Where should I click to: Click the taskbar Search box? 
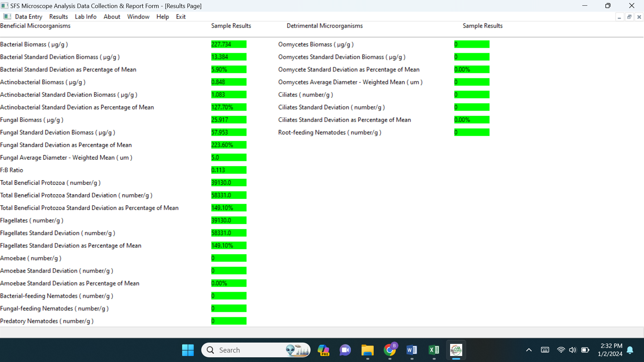[256, 350]
